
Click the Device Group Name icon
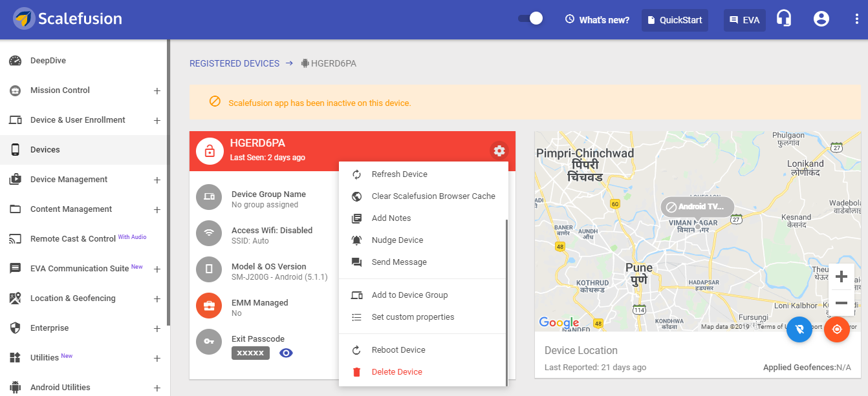coord(209,197)
